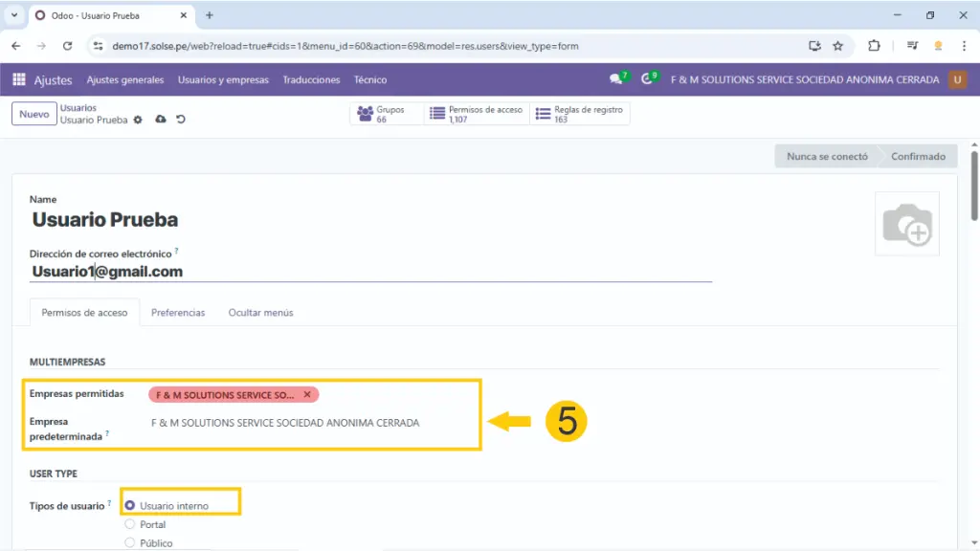Viewport: 980px width, 551px height.
Task: Click the email address input field
Action: (x=370, y=272)
